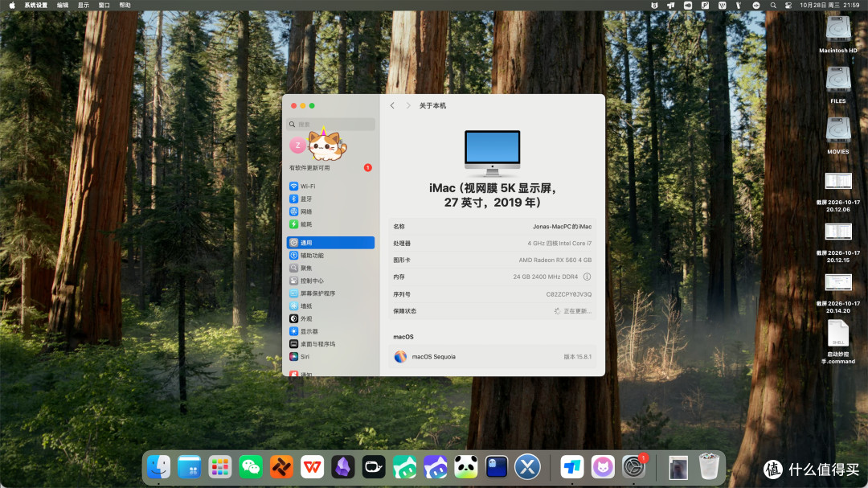868x488 pixels.
Task: Open System Settings from the Dock
Action: pos(633,467)
